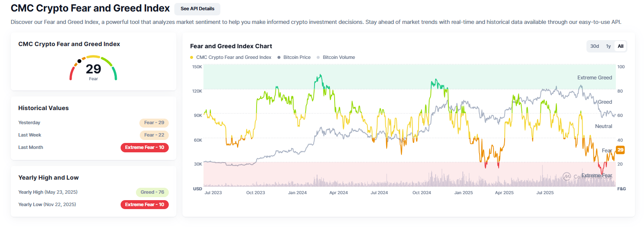Click the Yesterday Fear - 29 badge
This screenshot has width=644, height=230.
click(x=154, y=123)
